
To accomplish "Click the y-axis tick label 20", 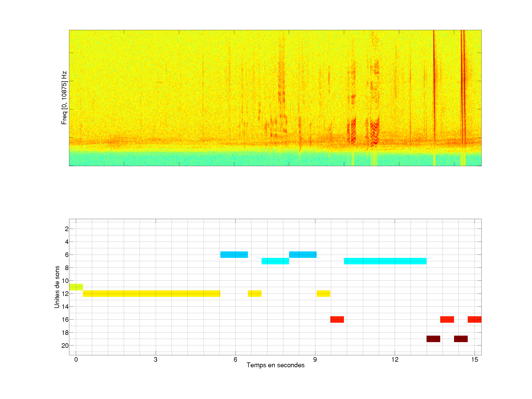I will 65,346.
